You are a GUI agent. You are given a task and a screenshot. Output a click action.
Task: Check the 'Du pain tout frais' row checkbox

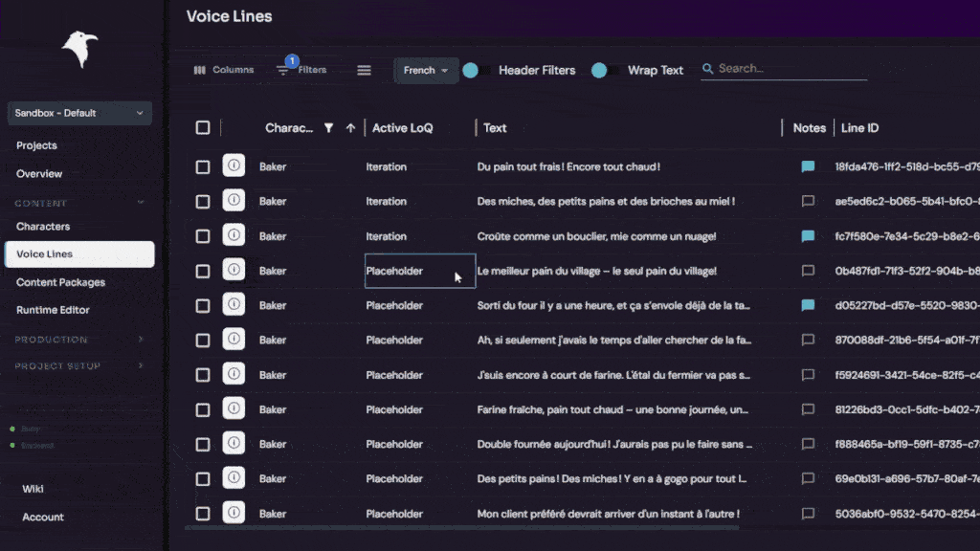pyautogui.click(x=203, y=166)
